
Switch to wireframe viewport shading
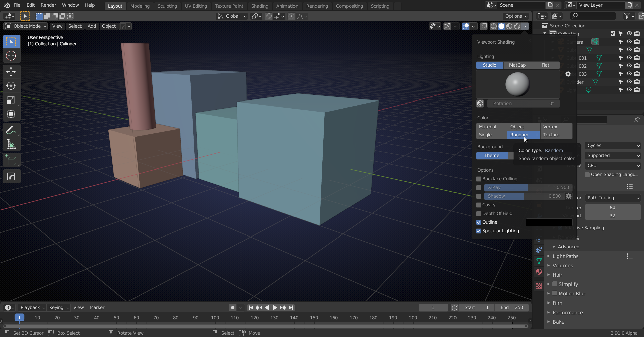[x=494, y=26]
